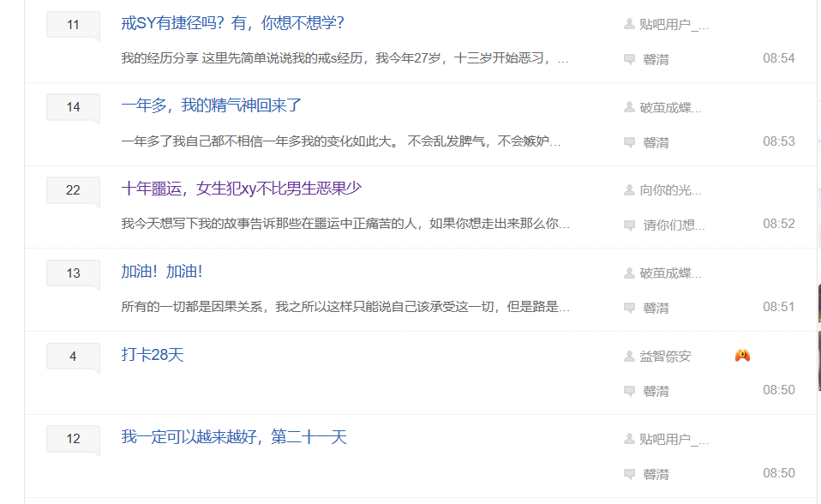The image size is (821, 504).
Task: Click reply bubble icon before 请你们想...
Action: point(630,225)
